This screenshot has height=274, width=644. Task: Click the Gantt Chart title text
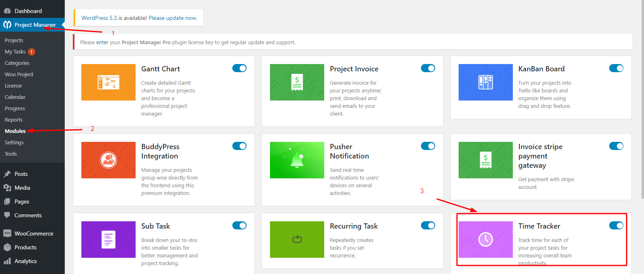click(x=161, y=69)
